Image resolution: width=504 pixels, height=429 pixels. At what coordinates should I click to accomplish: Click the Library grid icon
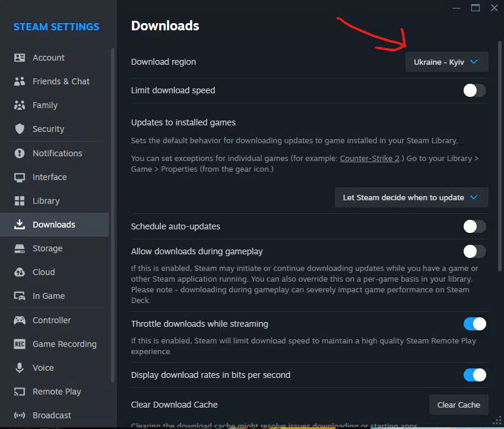[x=20, y=201]
